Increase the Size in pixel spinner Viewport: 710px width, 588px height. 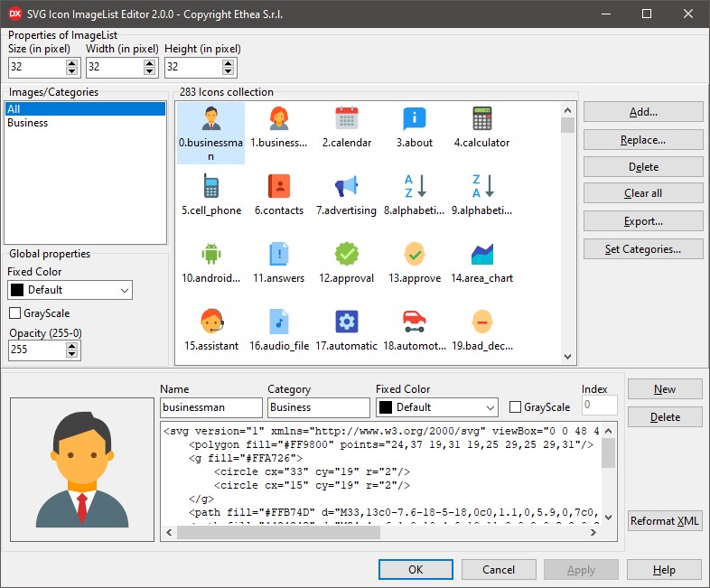click(x=71, y=63)
